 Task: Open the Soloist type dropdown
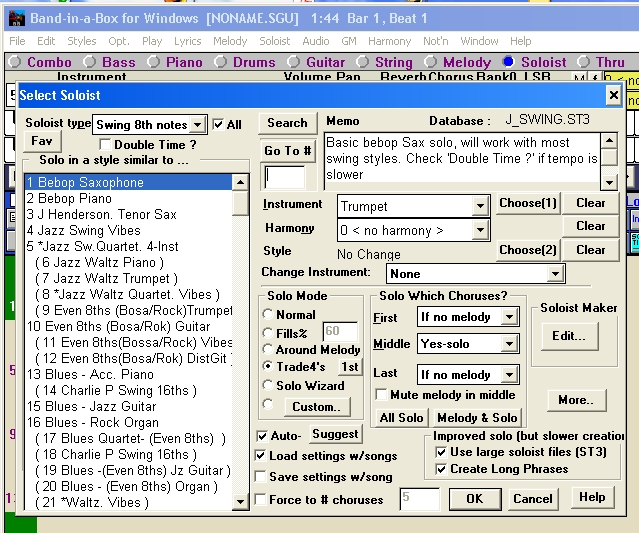click(198, 125)
